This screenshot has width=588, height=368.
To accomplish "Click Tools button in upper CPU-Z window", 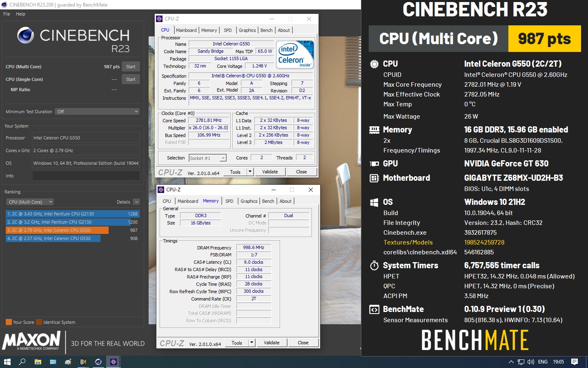I will [235, 172].
